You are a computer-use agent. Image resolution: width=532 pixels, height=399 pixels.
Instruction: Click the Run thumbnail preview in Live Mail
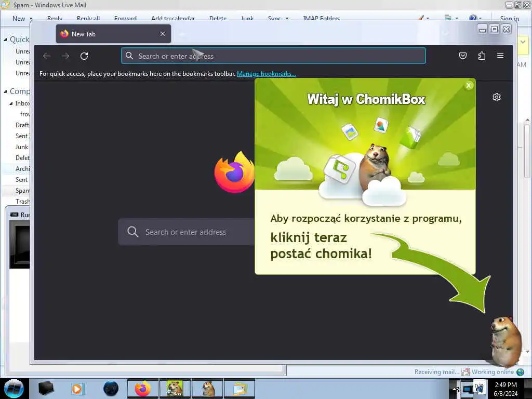[19, 244]
